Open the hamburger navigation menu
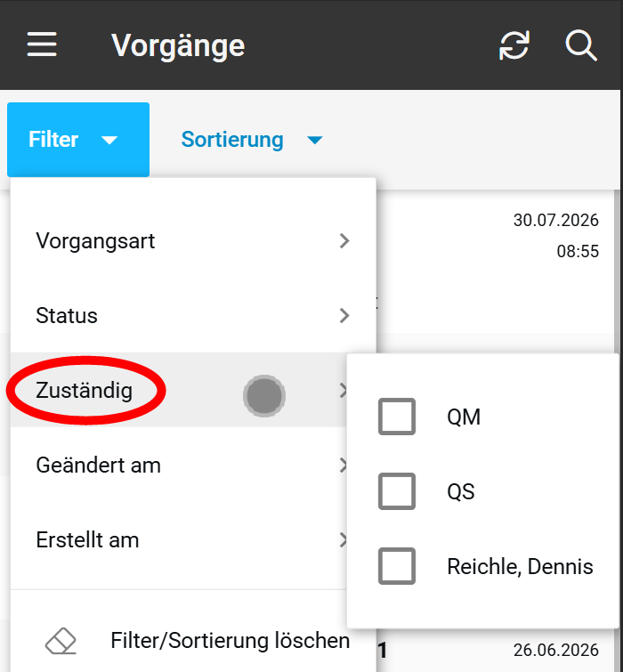 pos(42,45)
